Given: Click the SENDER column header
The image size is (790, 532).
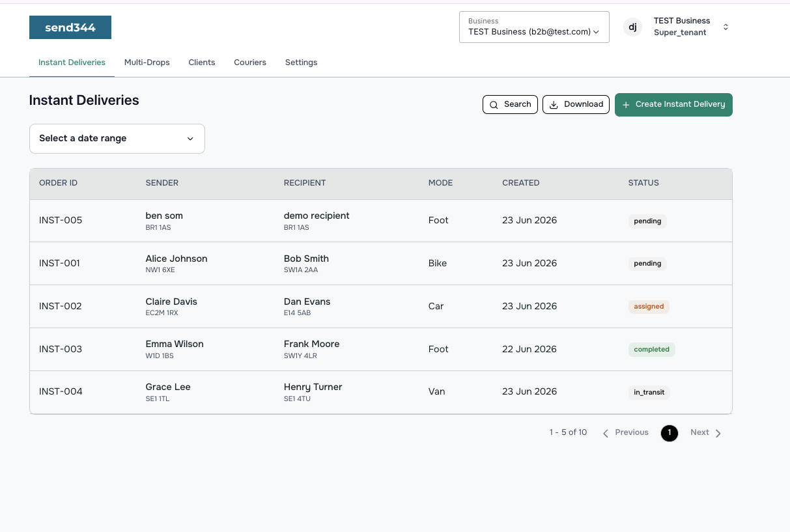Looking at the screenshot, I should tap(162, 183).
